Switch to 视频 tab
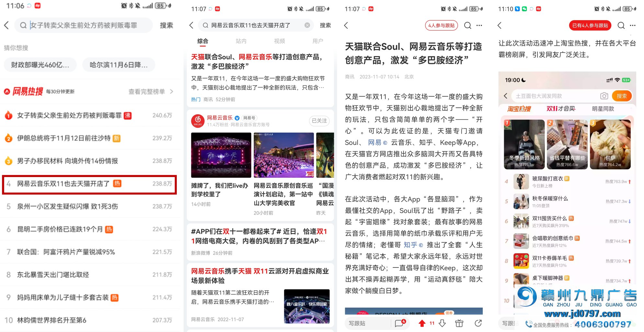Screen dimensions: 644x332 click(279, 41)
